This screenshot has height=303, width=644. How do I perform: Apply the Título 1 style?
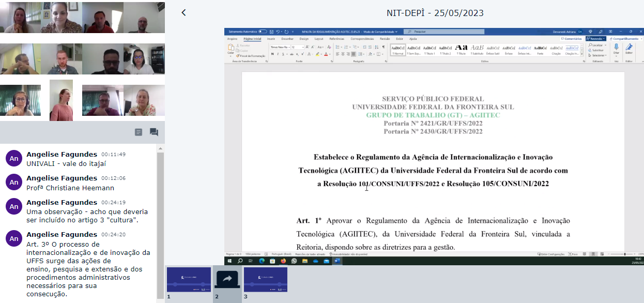click(430, 50)
